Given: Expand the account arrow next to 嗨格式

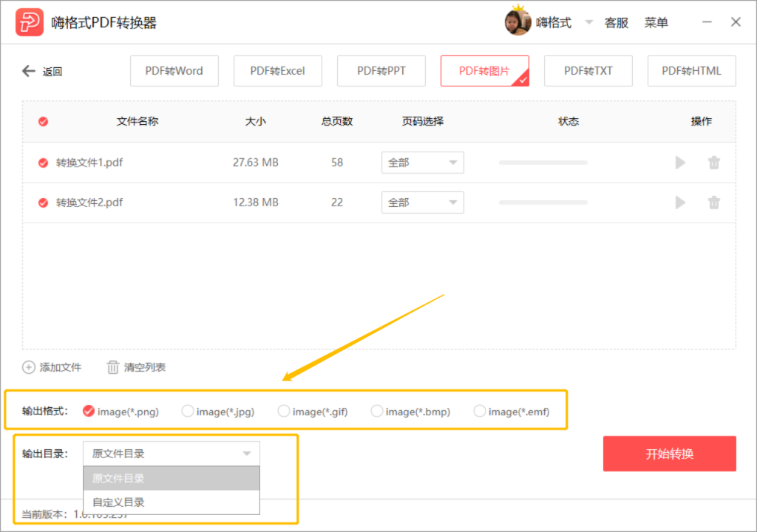Looking at the screenshot, I should [x=588, y=22].
